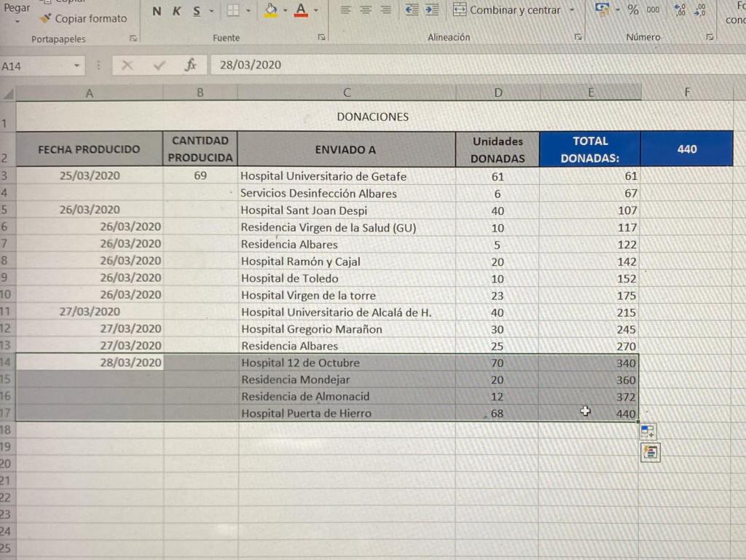Click the increase decimals icon
The height and width of the screenshot is (560, 746).
click(x=679, y=10)
